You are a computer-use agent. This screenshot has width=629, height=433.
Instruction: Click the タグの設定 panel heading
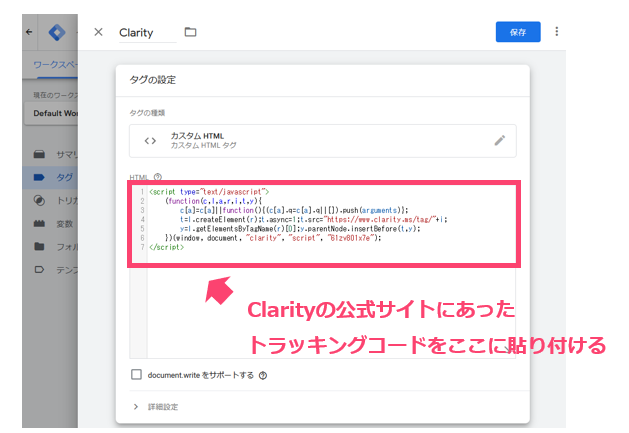(x=152, y=80)
